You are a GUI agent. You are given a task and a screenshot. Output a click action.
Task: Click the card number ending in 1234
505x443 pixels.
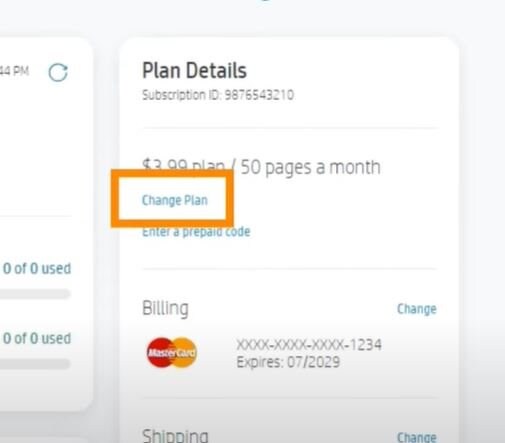(309, 345)
